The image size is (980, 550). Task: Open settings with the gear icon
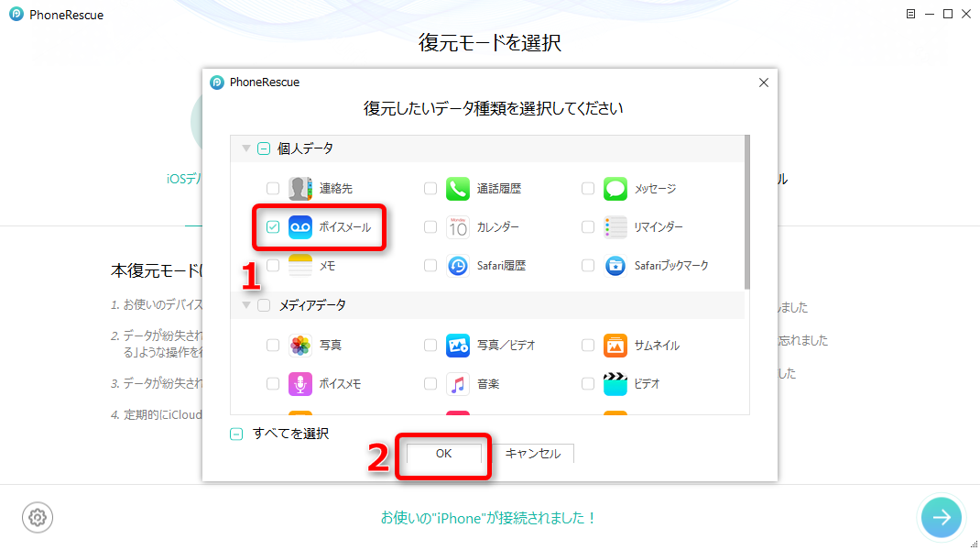(38, 518)
